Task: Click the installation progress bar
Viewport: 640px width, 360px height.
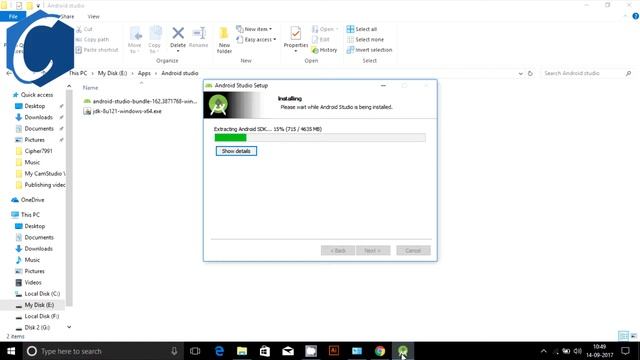Action: [x=320, y=138]
